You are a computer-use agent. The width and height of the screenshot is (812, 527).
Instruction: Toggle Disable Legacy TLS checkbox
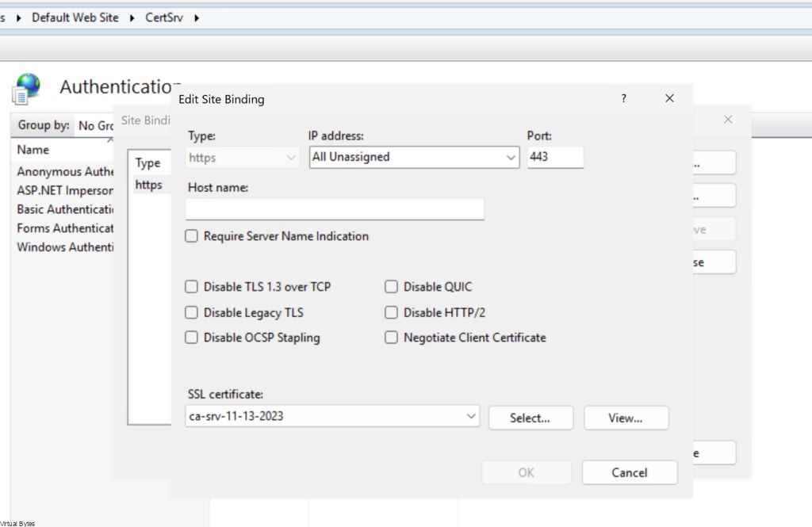coord(191,312)
